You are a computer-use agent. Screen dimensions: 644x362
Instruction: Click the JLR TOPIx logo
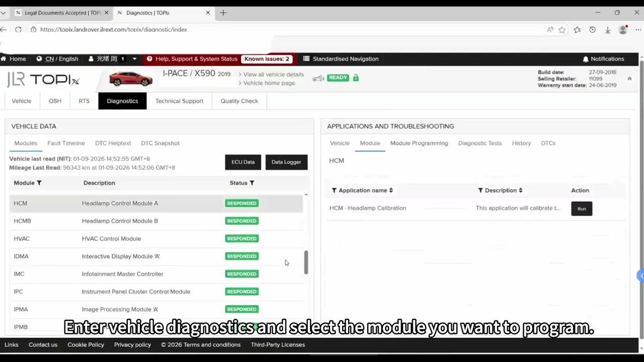point(43,79)
